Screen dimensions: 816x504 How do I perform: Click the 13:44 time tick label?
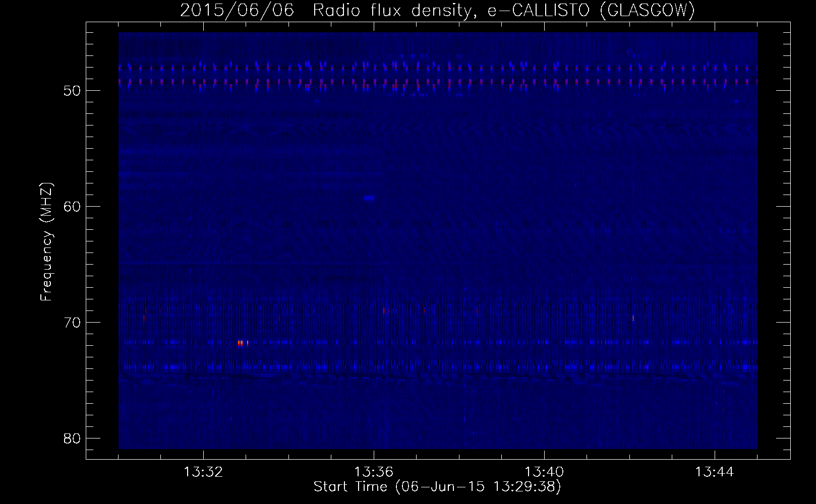click(x=715, y=472)
